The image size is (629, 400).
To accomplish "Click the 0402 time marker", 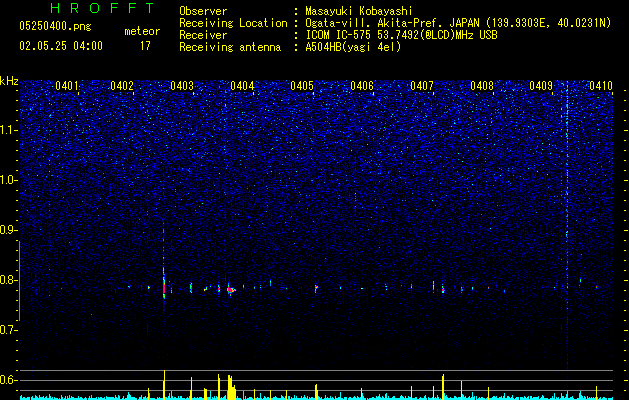I will click(x=122, y=86).
